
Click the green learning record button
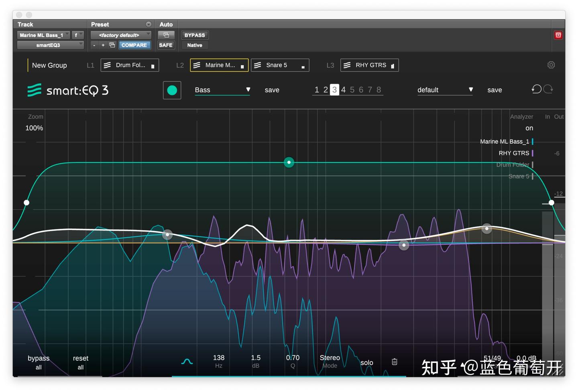[172, 90]
